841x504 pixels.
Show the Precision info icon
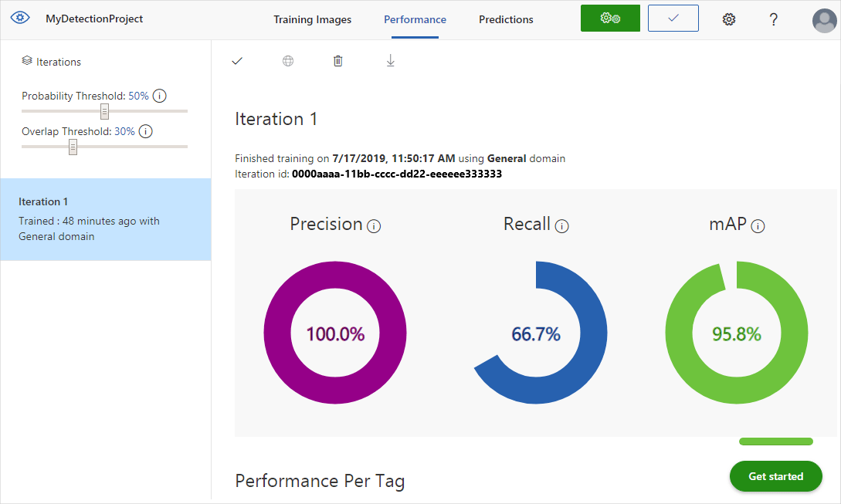click(374, 226)
